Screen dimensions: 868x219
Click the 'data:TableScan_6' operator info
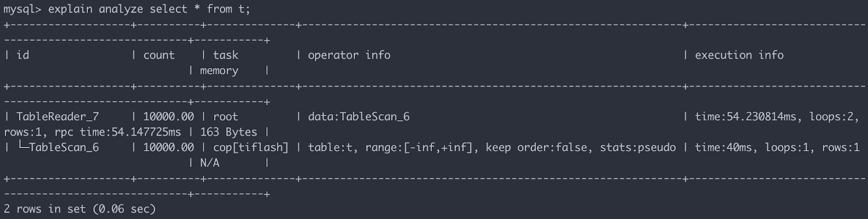coord(359,117)
